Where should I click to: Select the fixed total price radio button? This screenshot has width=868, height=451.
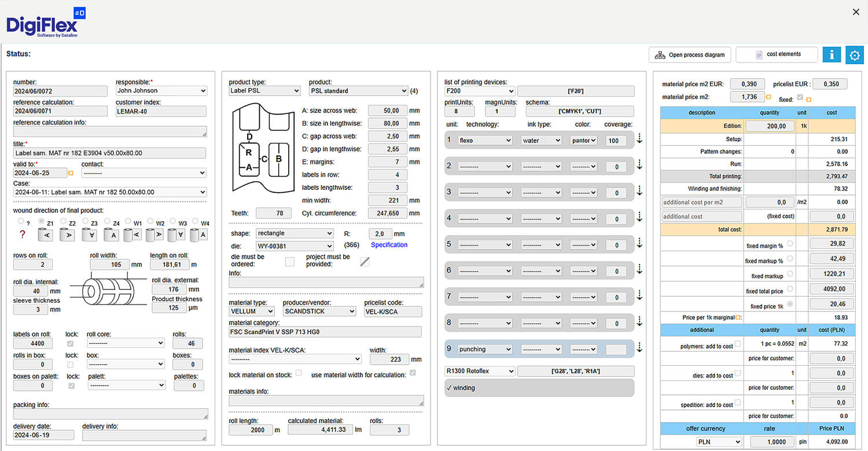pos(790,288)
